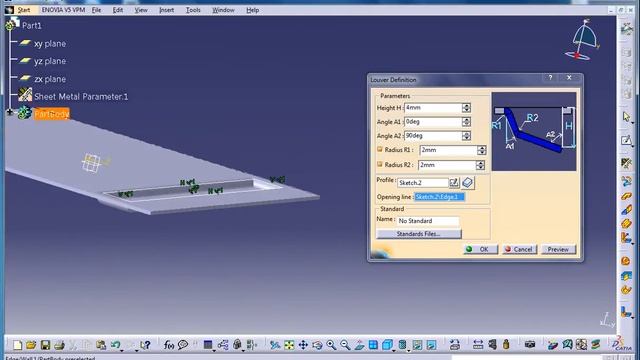Click the Opening line Sketch.2\Edge.1 field
Screen dimensions: 640x360
click(439, 197)
